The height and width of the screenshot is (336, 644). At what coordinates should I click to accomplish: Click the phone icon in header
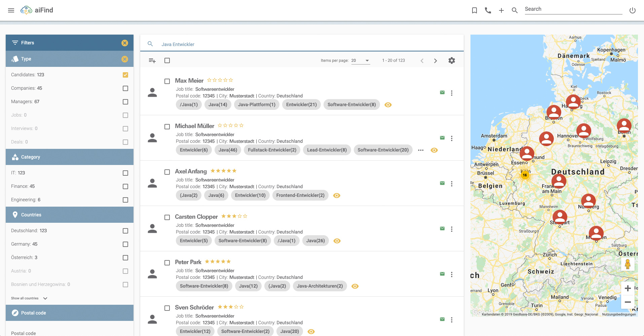click(x=488, y=10)
